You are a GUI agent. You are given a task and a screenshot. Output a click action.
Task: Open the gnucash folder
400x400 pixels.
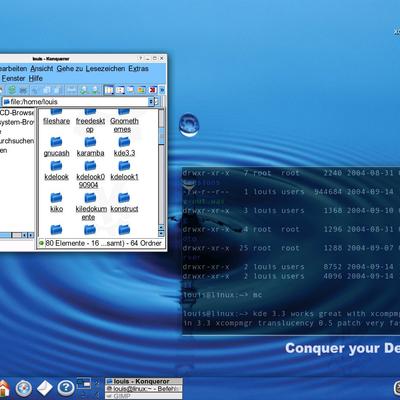56,147
